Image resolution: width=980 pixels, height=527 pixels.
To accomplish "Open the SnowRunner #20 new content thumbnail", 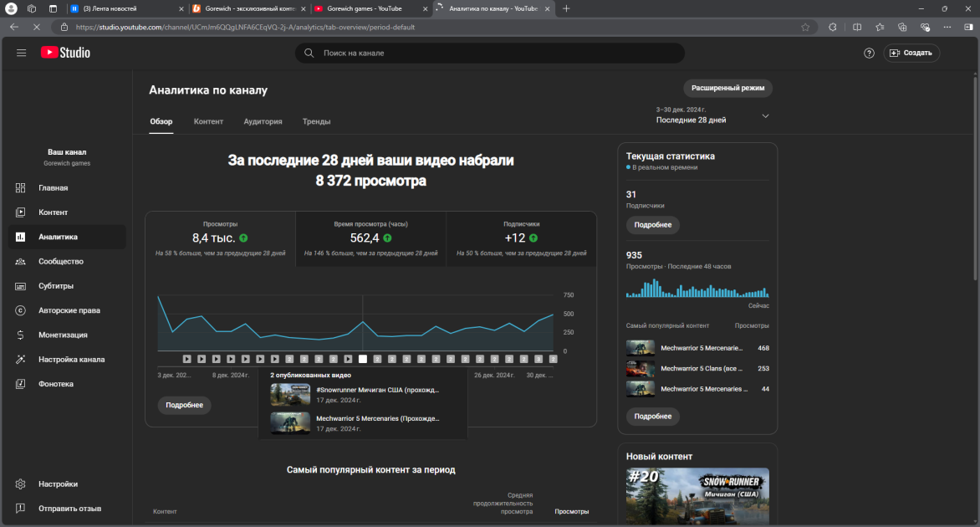I will 697,496.
